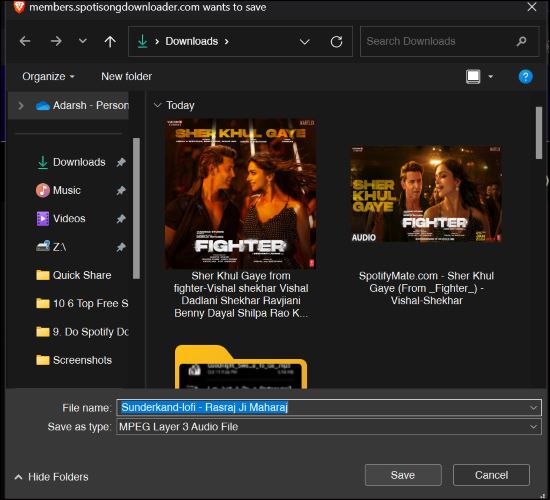Screen dimensions: 550x500
Task: Open the File name dropdown arrow
Action: 534,408
